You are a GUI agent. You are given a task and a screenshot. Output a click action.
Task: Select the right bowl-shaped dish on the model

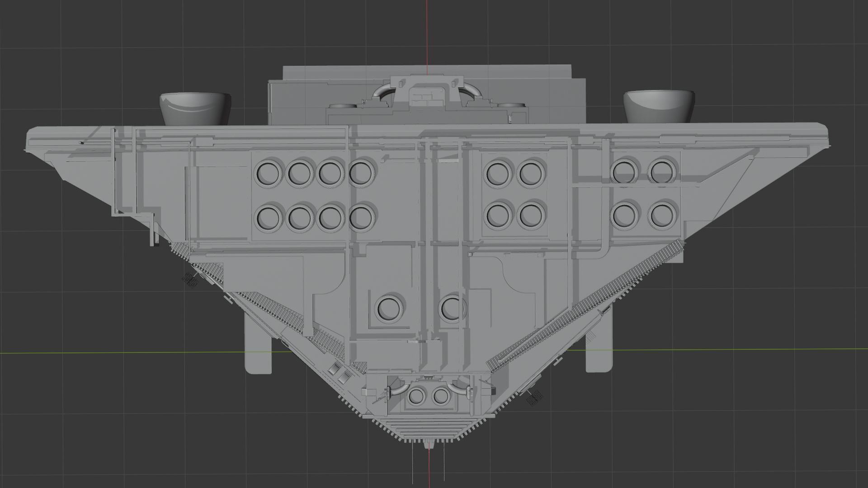pyautogui.click(x=659, y=106)
